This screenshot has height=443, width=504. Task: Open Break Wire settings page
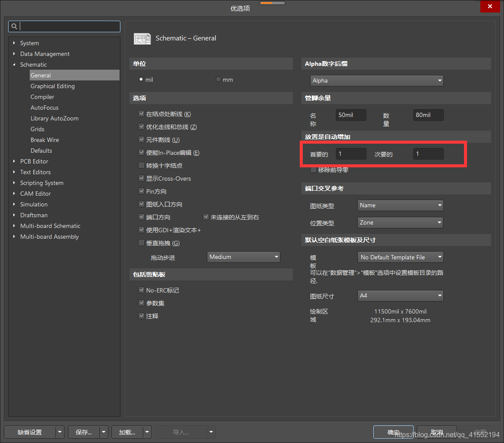point(45,140)
